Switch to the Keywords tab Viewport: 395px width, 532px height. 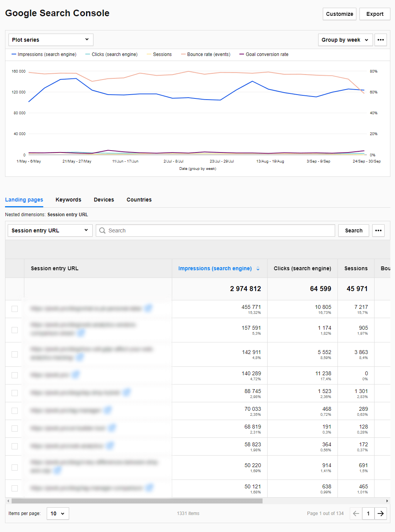[68, 200]
